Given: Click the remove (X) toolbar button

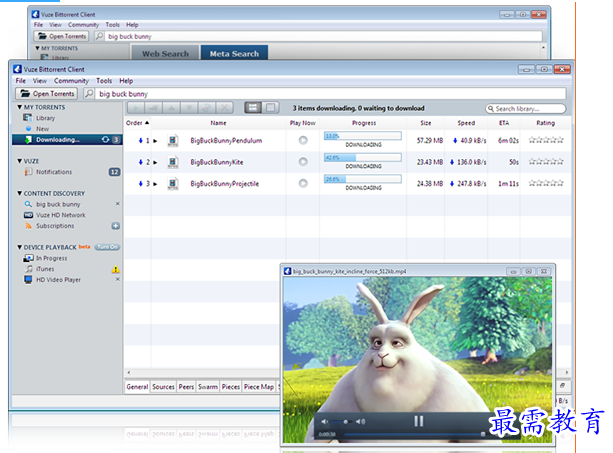Looking at the screenshot, I should click(x=224, y=107).
